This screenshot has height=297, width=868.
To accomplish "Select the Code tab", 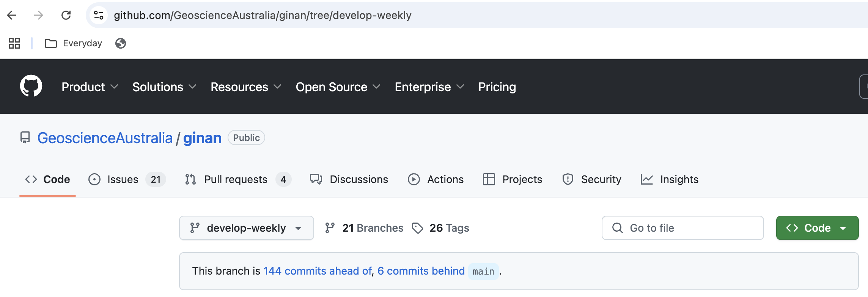I will pyautogui.click(x=47, y=179).
